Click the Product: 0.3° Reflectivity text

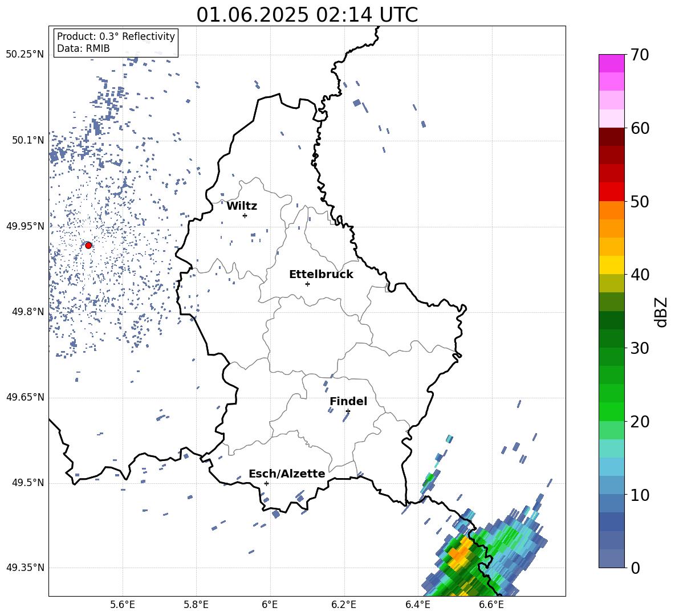click(116, 36)
